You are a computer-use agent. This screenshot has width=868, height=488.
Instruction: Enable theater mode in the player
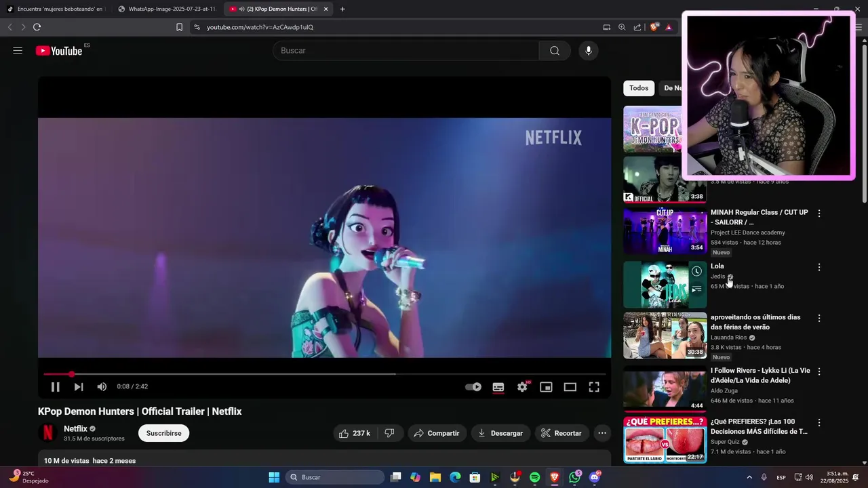[570, 387]
